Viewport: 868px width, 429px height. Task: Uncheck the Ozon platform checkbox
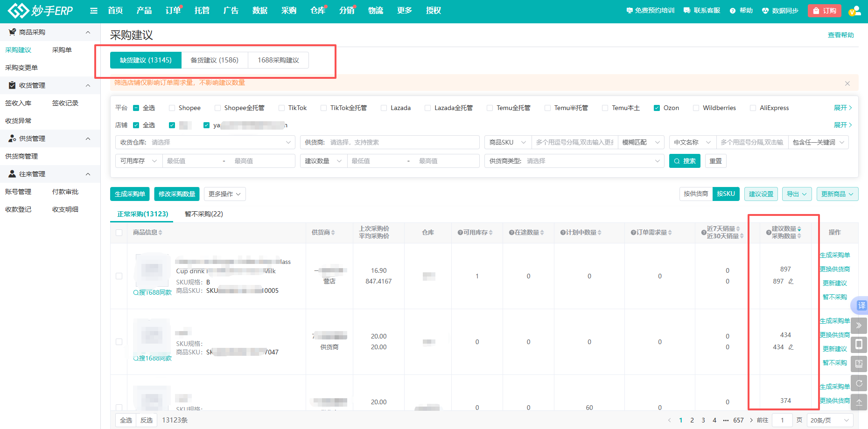tap(657, 108)
